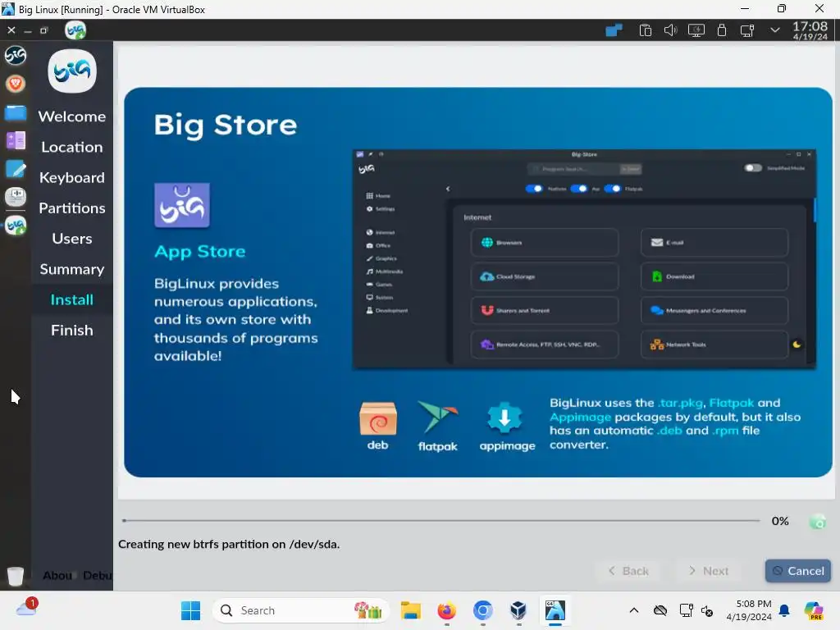Viewport: 840px width, 630px height.
Task: Click the 17:08 clock in the guest panel
Action: click(810, 30)
